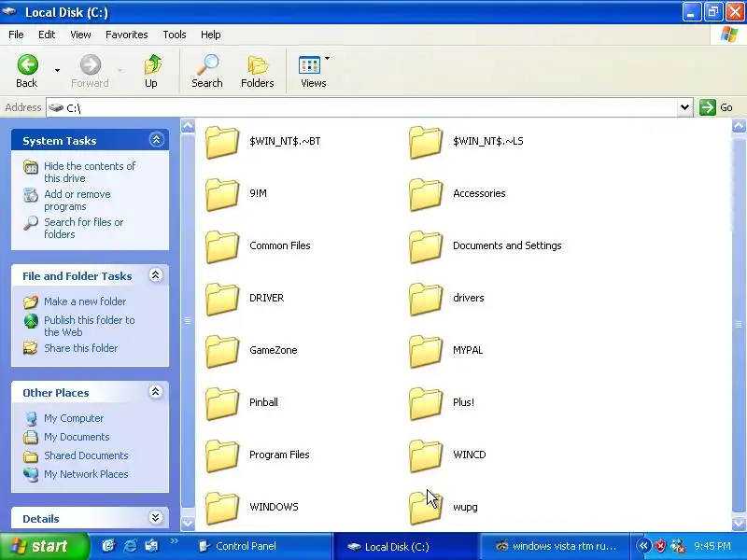Open the Views icon menu
The height and width of the screenshot is (560, 747).
(311, 72)
